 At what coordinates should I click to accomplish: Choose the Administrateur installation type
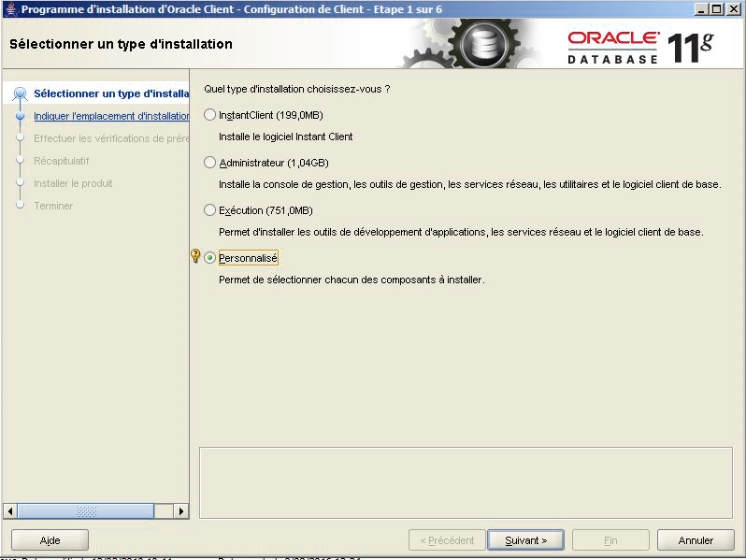coord(209,163)
